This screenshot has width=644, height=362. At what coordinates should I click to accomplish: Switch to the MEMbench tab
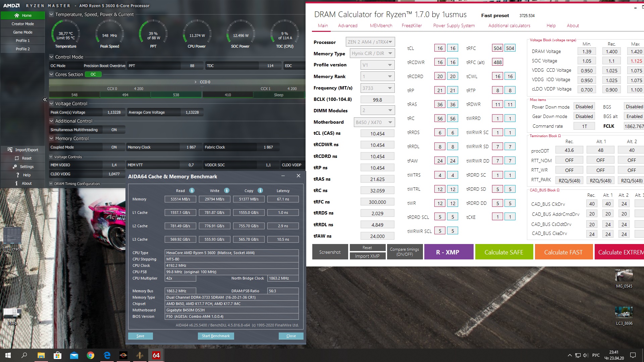pyautogui.click(x=381, y=25)
